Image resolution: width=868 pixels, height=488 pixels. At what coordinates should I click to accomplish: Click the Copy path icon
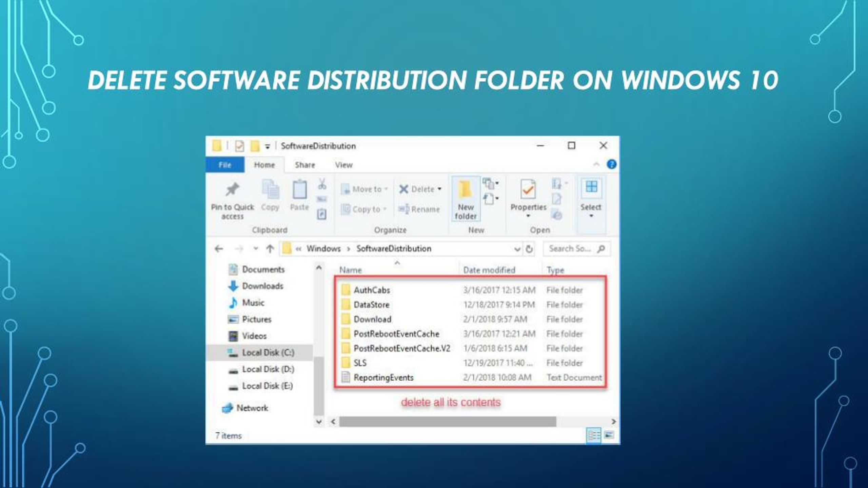322,199
